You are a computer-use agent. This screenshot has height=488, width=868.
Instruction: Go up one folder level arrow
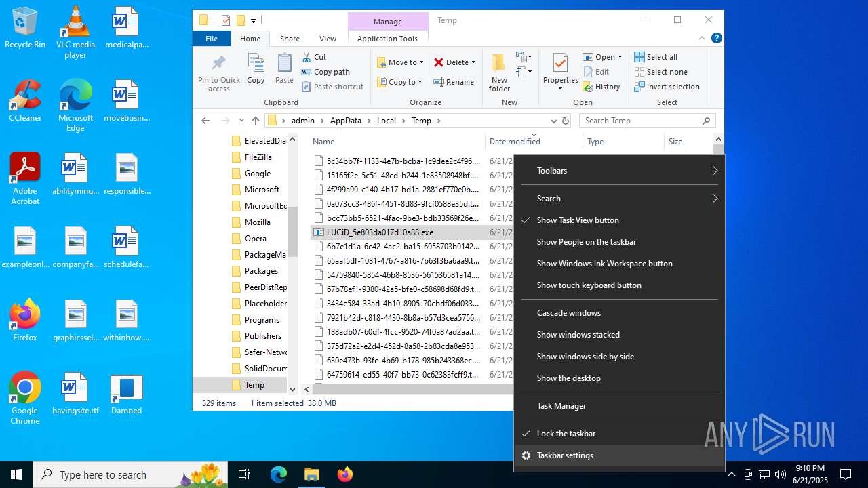pos(256,121)
